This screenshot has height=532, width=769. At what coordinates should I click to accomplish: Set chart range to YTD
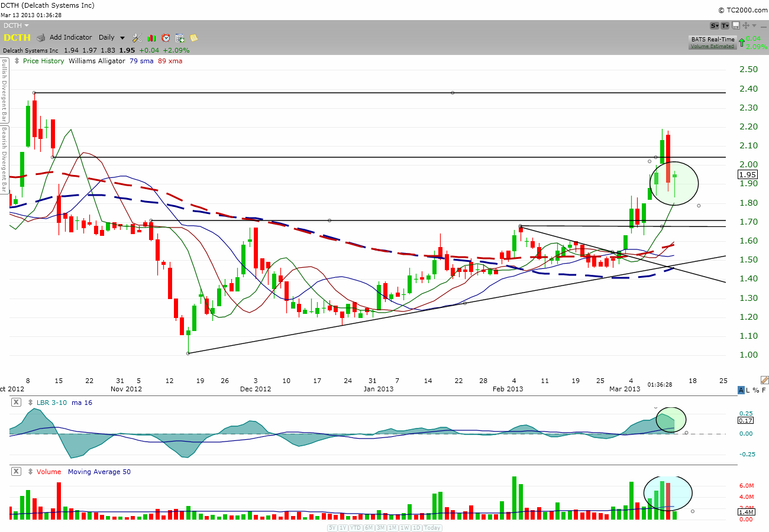tap(356, 528)
